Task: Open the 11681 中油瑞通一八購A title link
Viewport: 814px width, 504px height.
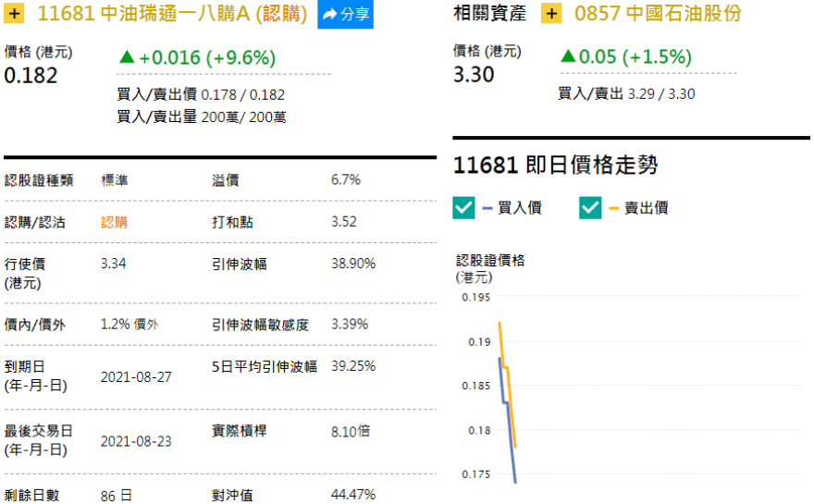Action: (x=172, y=14)
